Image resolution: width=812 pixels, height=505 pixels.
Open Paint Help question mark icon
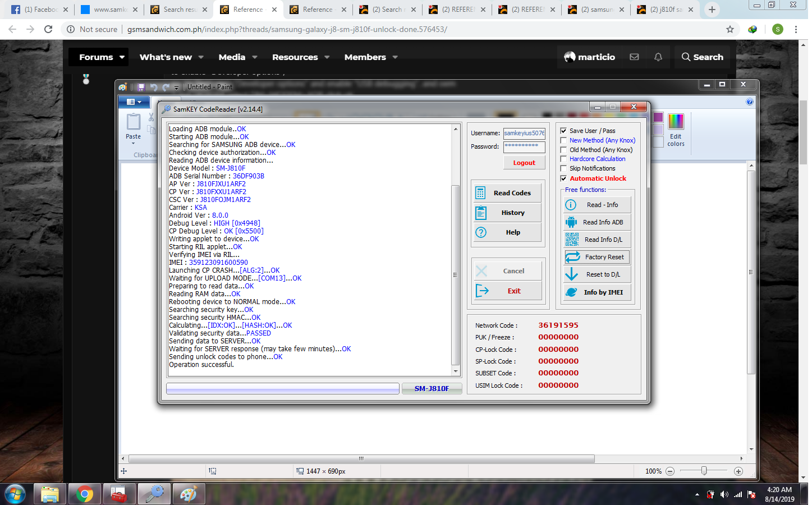(x=750, y=102)
